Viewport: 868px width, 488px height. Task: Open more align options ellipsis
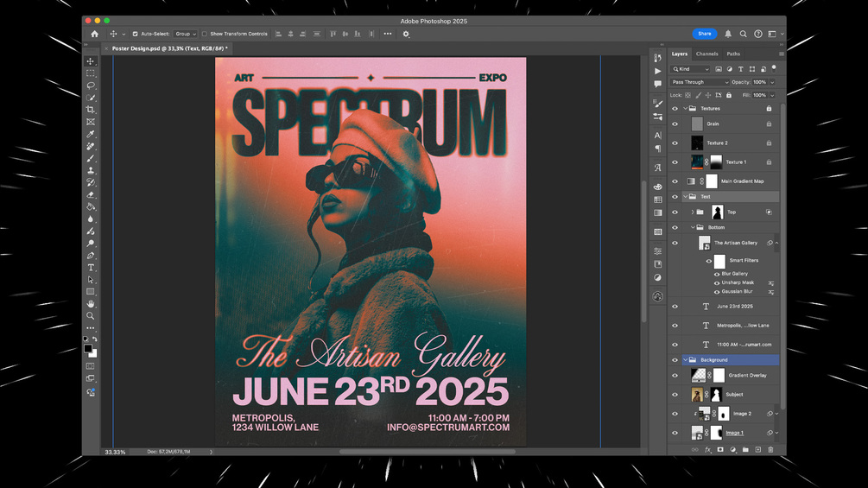tap(388, 34)
